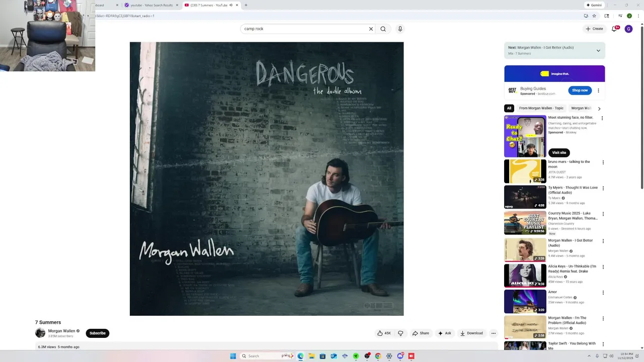Switch to Yahoo Search Results tab
The image size is (644, 362).
150,5
